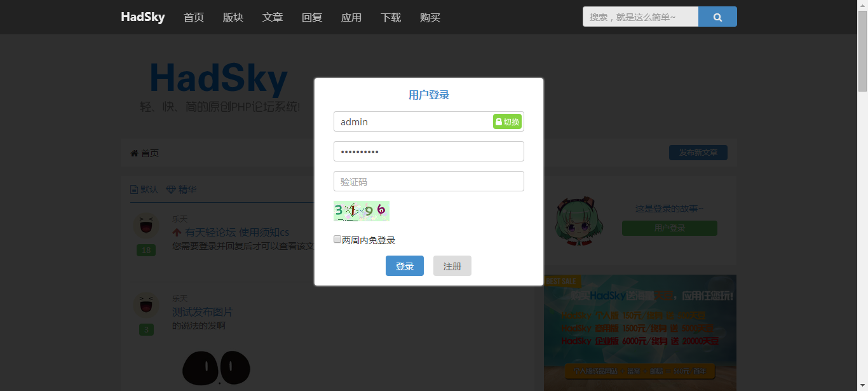Click the 这是登录的故事~ text

coord(670,209)
